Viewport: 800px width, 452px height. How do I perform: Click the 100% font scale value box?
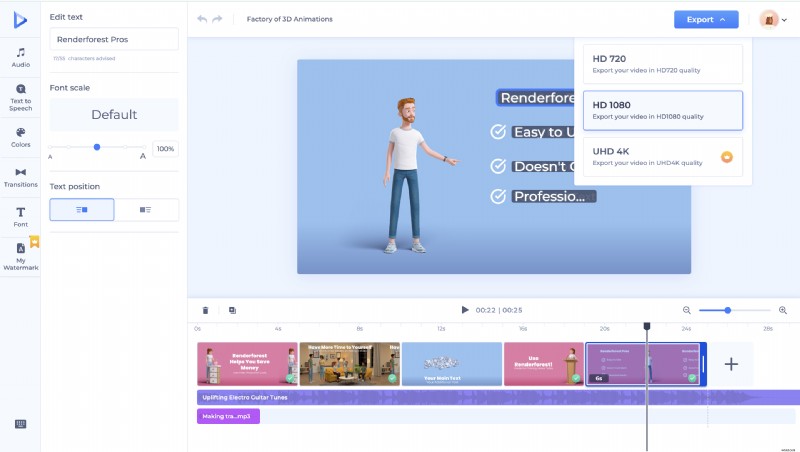(x=165, y=148)
